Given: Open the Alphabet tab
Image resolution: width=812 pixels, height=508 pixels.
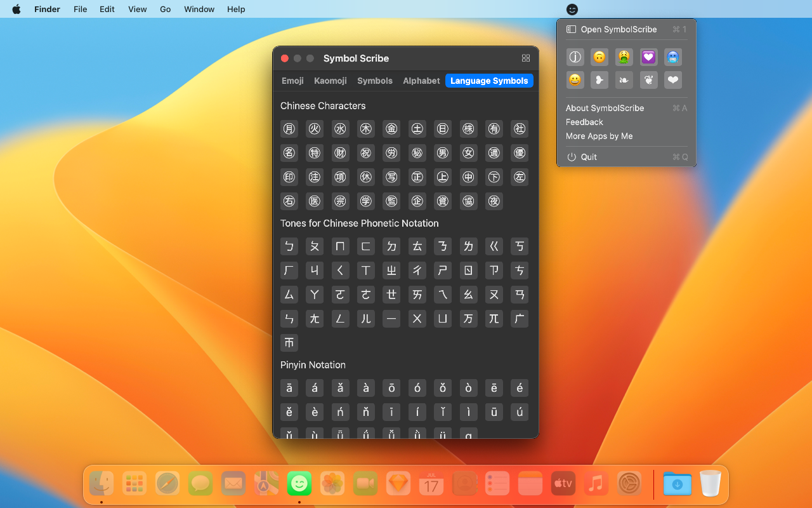Looking at the screenshot, I should (421, 81).
